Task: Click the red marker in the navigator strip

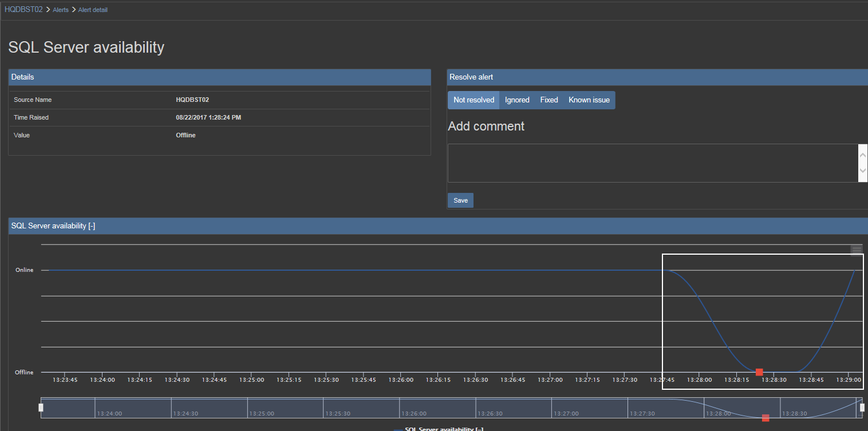Action: tap(766, 418)
